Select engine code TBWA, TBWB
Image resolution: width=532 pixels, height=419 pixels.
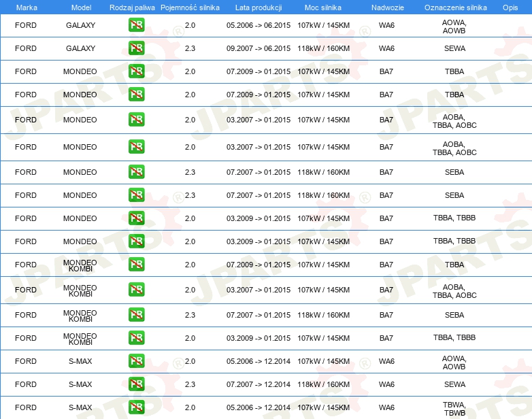[454, 409]
